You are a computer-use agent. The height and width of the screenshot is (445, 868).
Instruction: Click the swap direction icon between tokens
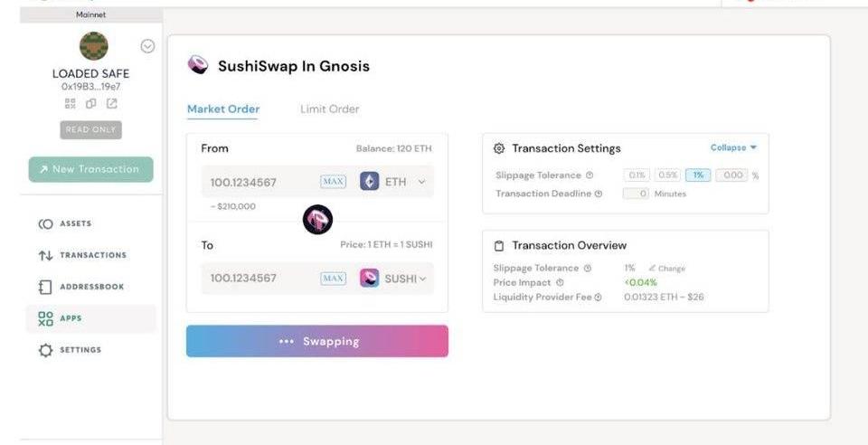click(x=317, y=219)
